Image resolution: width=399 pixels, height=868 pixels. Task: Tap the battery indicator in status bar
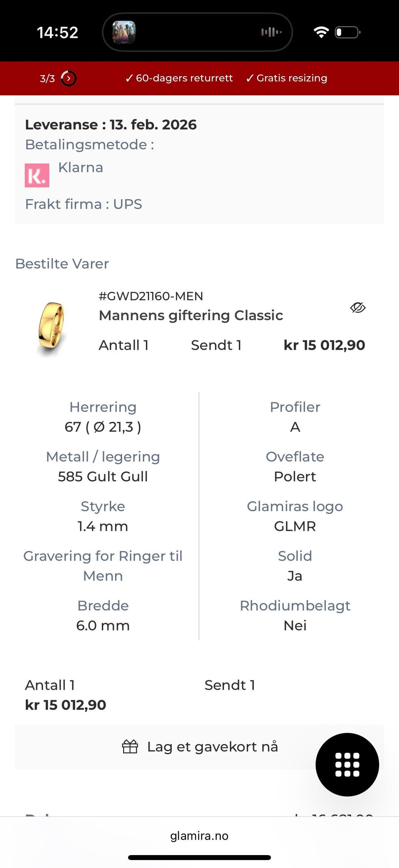click(347, 31)
